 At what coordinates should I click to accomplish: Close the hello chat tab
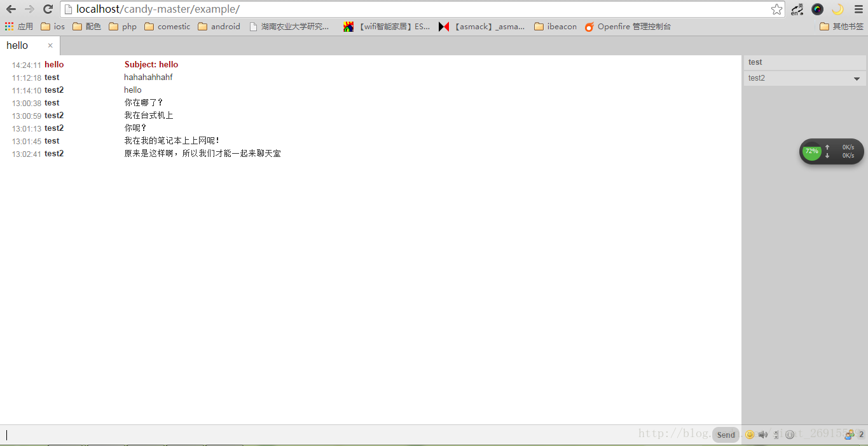click(50, 45)
